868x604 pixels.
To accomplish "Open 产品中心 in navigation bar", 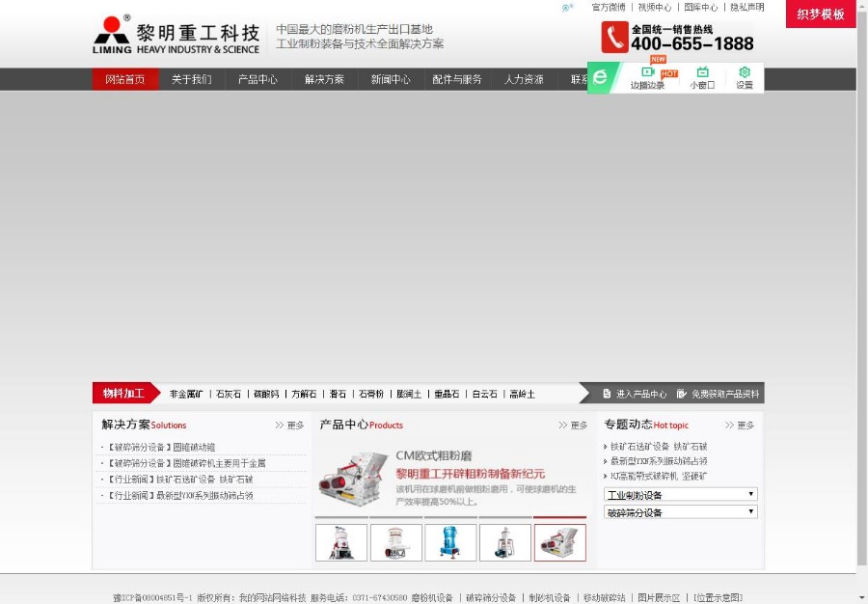I will pyautogui.click(x=258, y=80).
